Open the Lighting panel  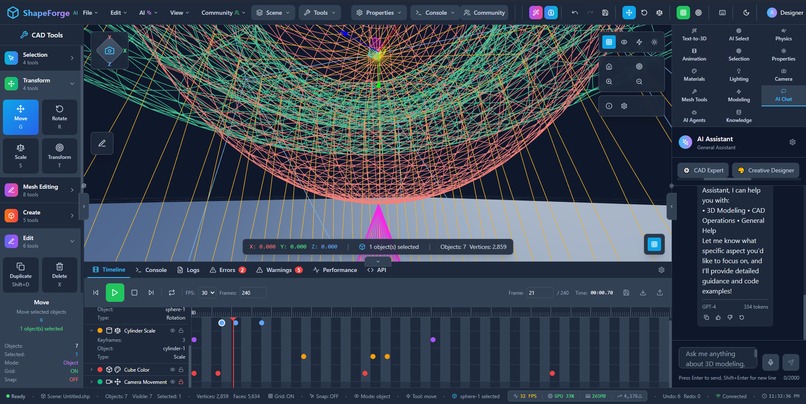[739, 75]
